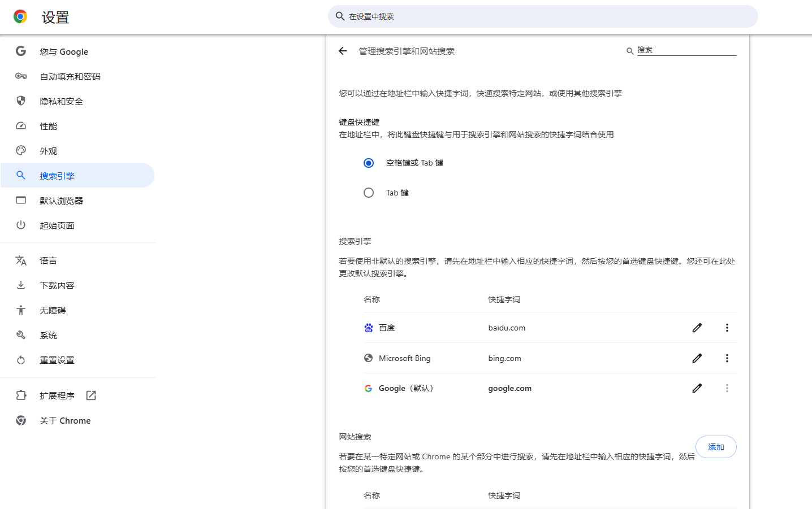Click the puzzle icon for 扩展程序
The width and height of the screenshot is (812, 509).
point(21,395)
